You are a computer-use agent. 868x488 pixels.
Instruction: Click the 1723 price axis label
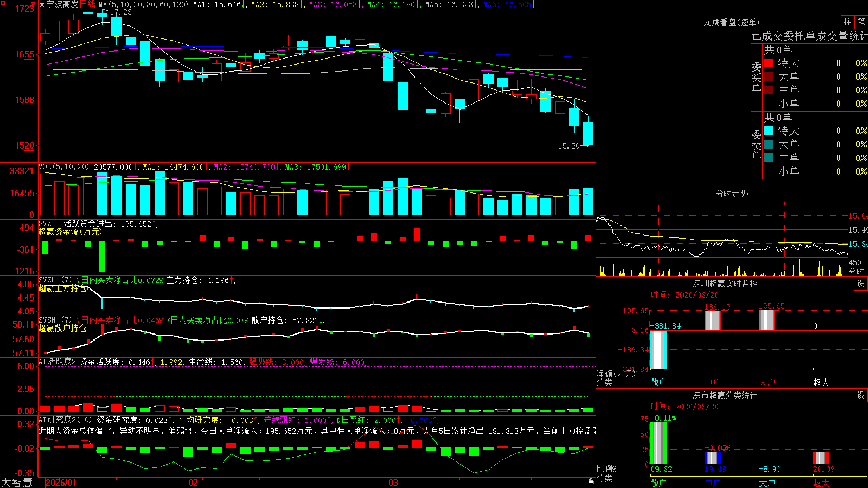25,9
